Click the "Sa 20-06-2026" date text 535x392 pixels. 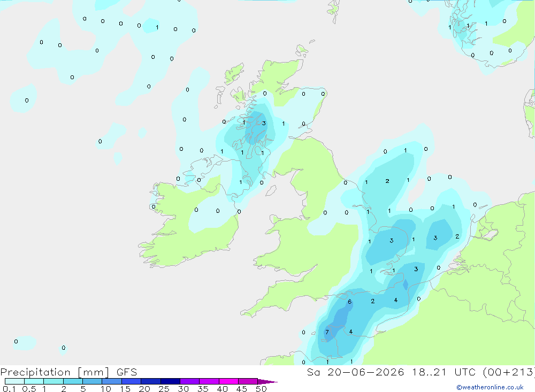click(x=356, y=372)
